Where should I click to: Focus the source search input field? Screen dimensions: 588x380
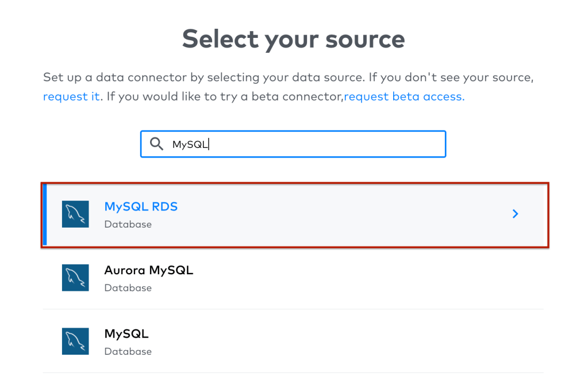click(x=322, y=144)
